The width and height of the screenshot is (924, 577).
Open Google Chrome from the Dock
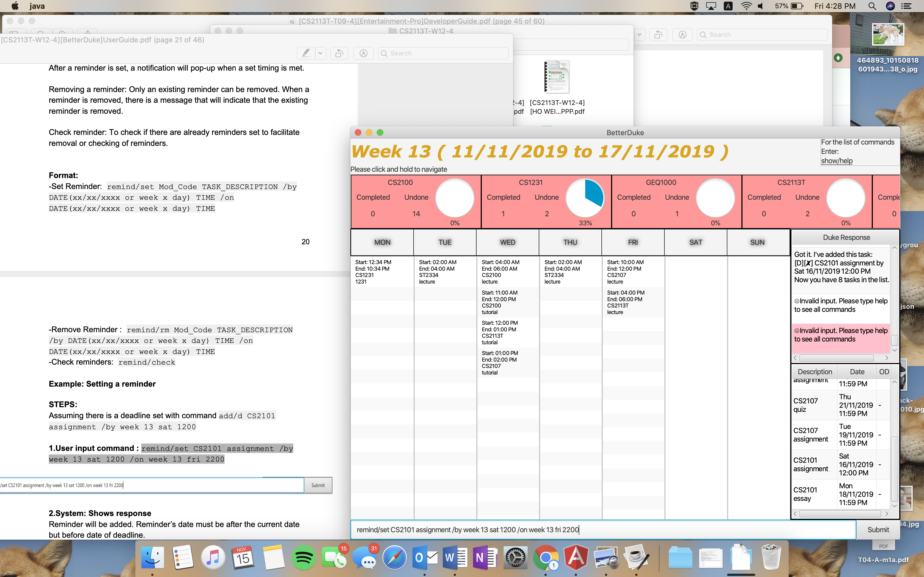tap(546, 558)
